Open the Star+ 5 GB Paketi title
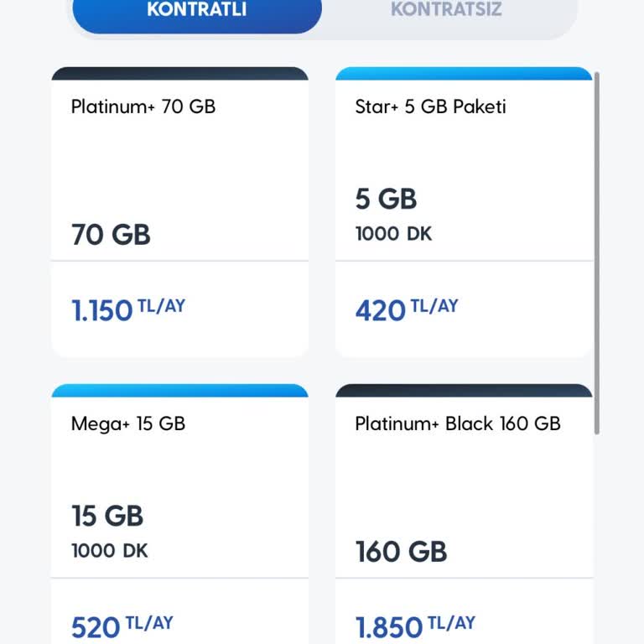 430,106
